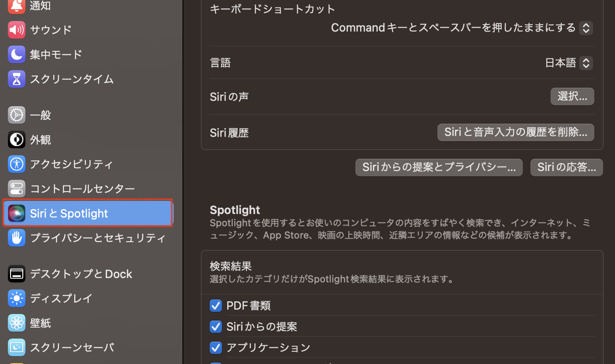The height and width of the screenshot is (364, 615).
Task: Uncheck the Siriからの提案 checkbox
Action: click(x=215, y=327)
